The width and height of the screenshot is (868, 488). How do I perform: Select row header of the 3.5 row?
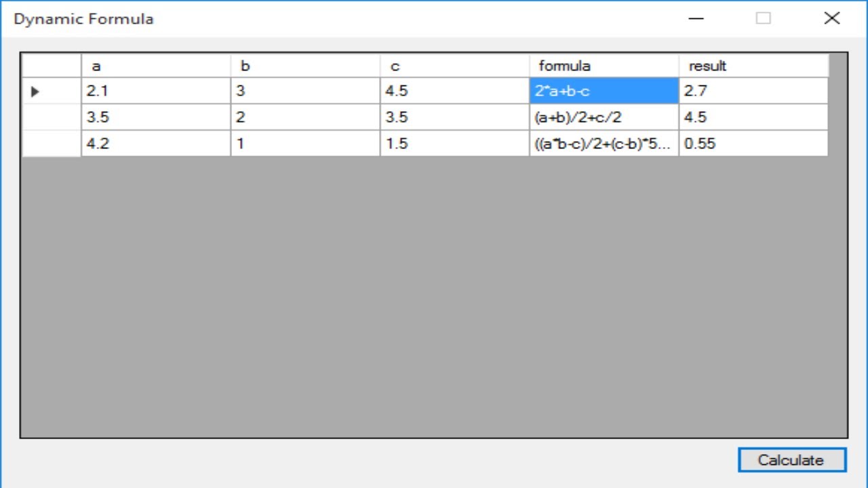(x=52, y=117)
